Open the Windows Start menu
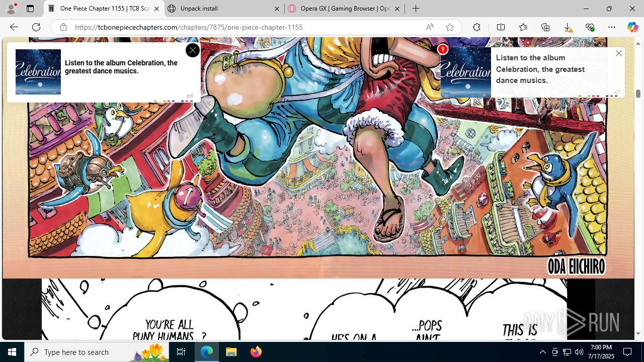 pos(12,352)
